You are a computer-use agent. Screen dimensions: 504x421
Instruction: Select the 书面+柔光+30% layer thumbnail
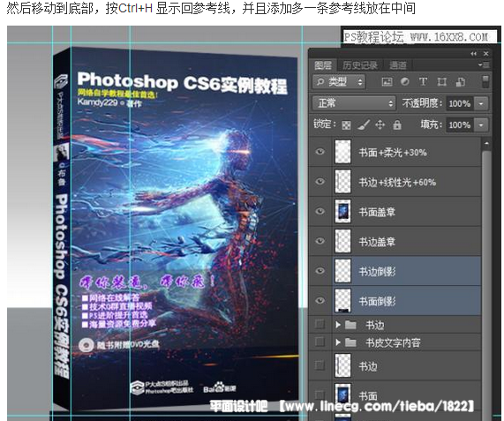(342, 152)
